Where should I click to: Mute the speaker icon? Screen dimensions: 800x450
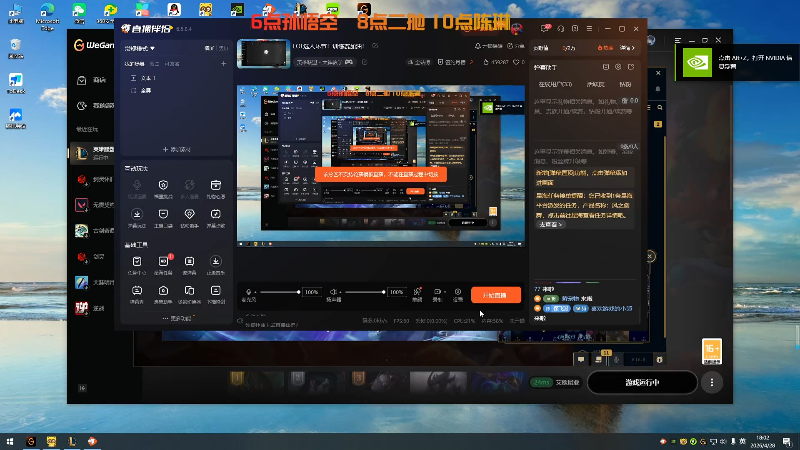coord(333,292)
